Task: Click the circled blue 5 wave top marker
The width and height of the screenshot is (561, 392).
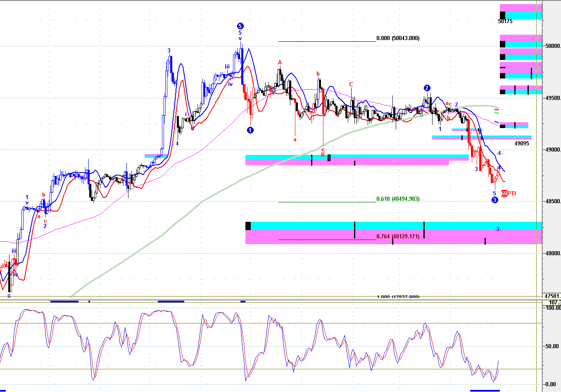Action: point(240,26)
